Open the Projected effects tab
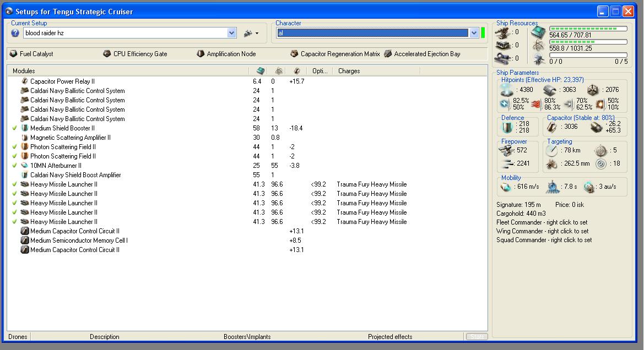644x350 pixels. coord(390,336)
